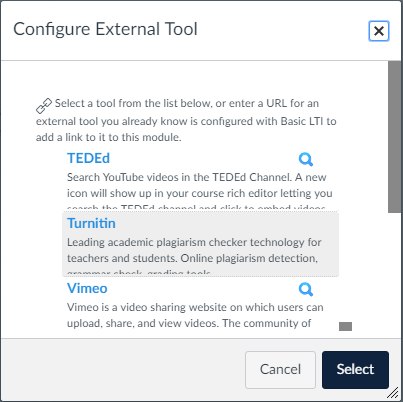Image resolution: width=403 pixels, height=402 pixels.
Task: Click the magnifier icon beside Vimeo
Action: (x=306, y=289)
